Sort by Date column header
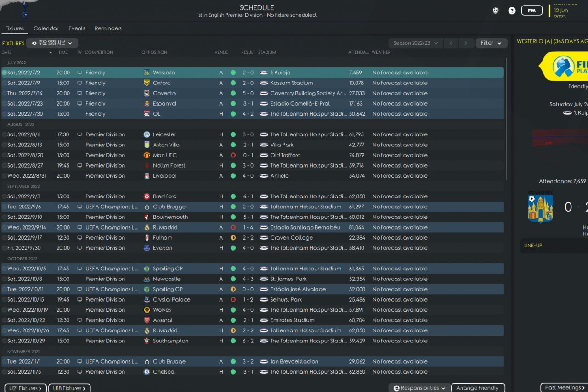Screen dimensions: 588x392 (6, 52)
